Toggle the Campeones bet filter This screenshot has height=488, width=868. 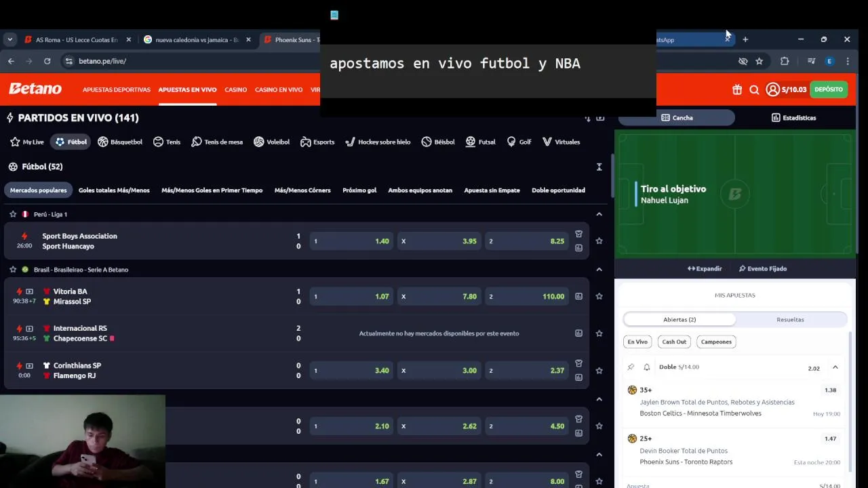pos(716,342)
